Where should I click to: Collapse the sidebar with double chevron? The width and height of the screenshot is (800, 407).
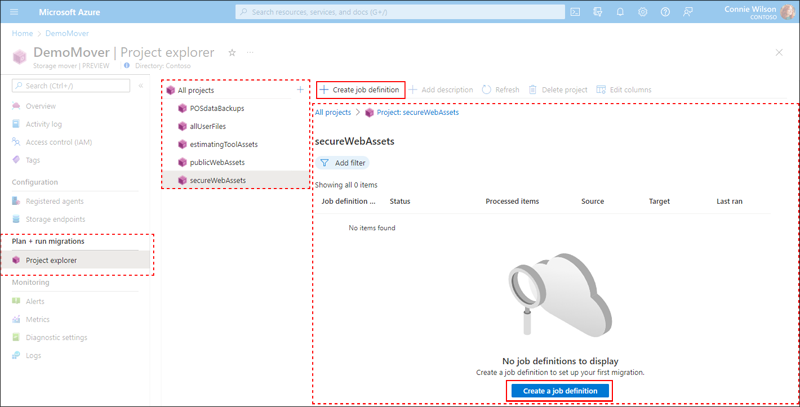141,86
